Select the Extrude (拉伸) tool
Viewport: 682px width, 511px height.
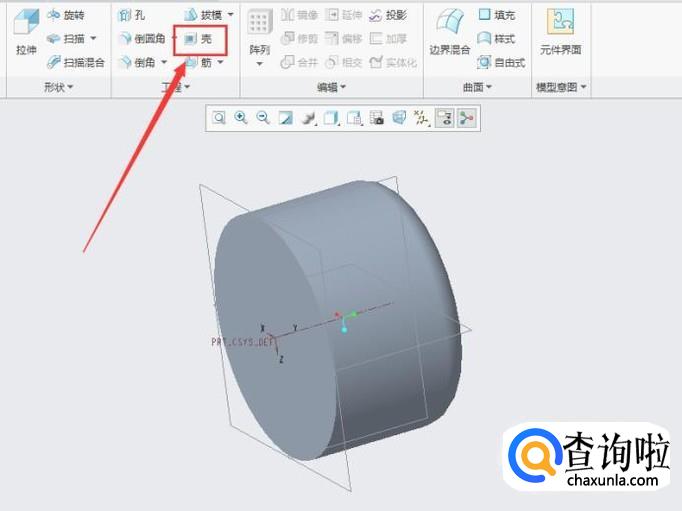(26, 32)
